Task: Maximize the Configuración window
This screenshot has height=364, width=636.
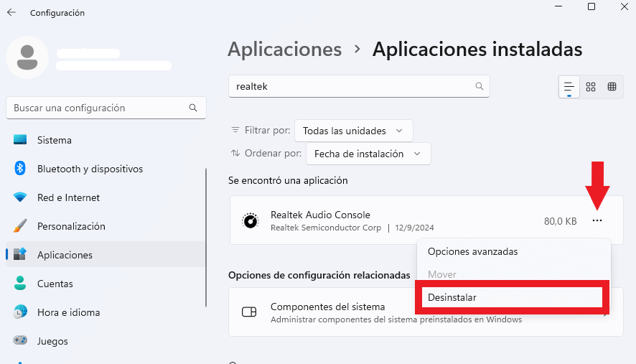Action: [591, 6]
